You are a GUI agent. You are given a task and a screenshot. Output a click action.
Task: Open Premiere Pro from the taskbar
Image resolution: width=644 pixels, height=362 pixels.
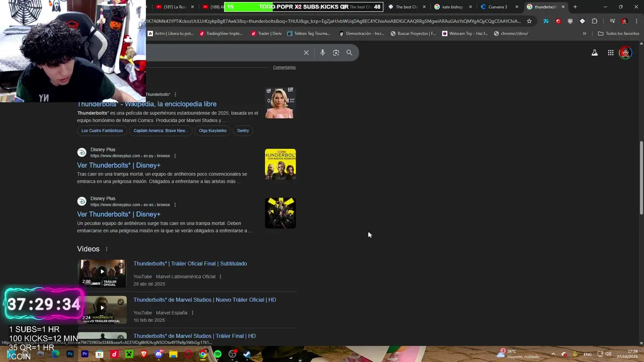click(85, 354)
